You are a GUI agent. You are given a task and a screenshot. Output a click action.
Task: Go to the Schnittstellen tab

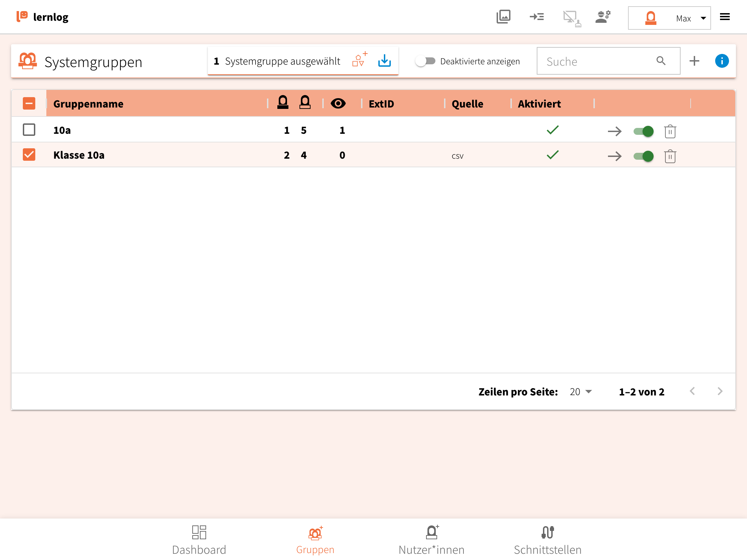point(547,540)
